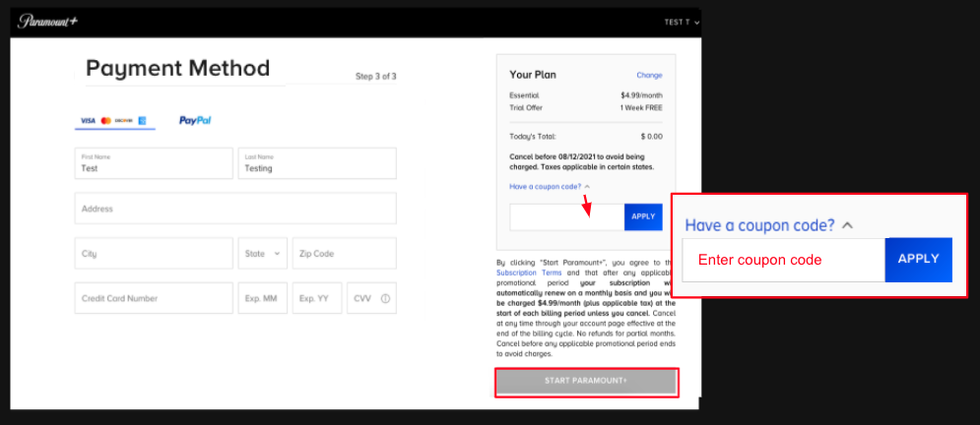Viewport: 980px width, 425px height.
Task: Click the Exp. MM field
Action: pyautogui.click(x=263, y=298)
